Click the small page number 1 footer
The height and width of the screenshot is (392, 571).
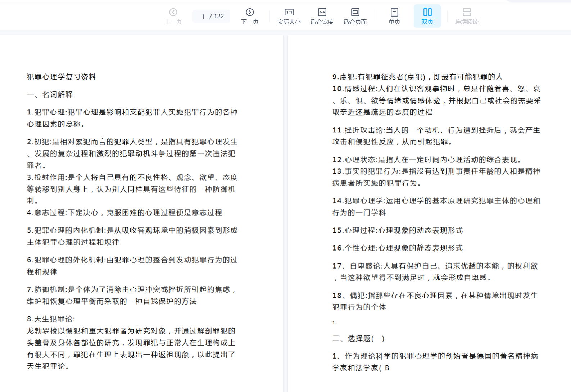(x=334, y=323)
